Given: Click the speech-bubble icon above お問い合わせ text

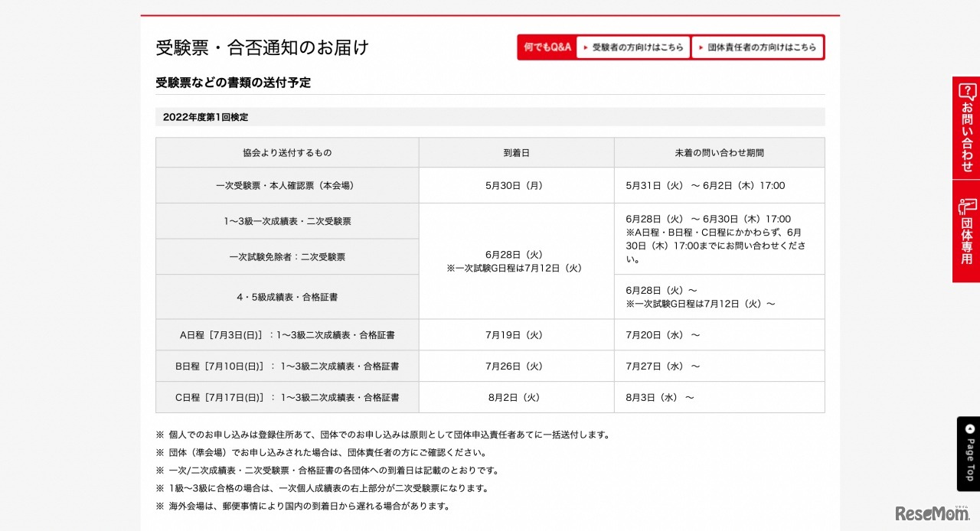Looking at the screenshot, I should [x=966, y=90].
